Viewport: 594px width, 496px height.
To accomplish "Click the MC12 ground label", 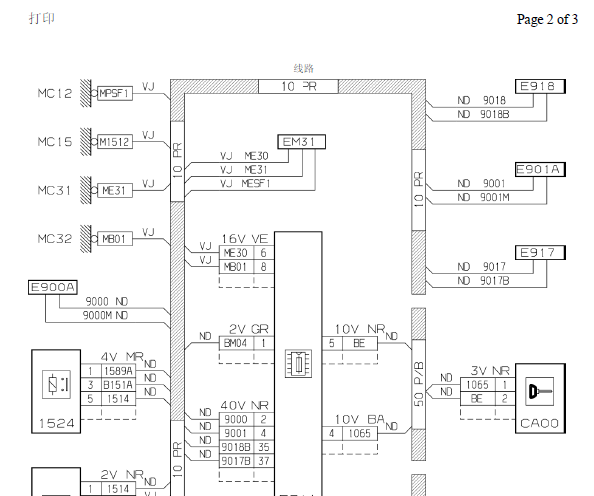I will point(55,93).
